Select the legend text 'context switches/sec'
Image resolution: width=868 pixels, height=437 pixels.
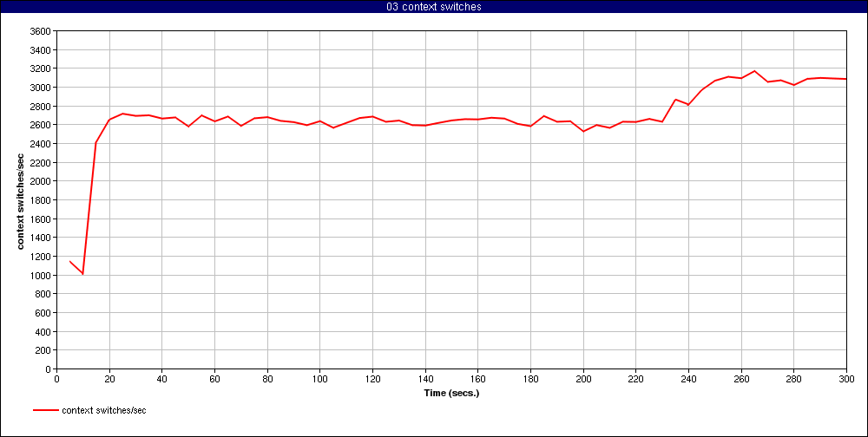click(x=104, y=410)
